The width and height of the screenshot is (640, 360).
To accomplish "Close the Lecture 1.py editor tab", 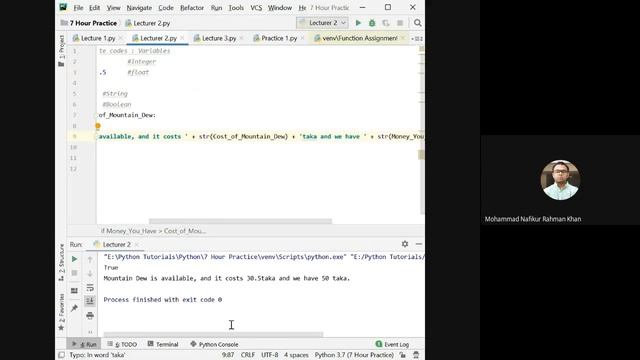I will 121,38.
